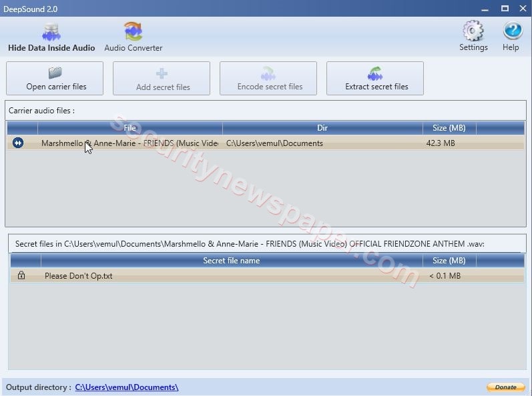Click the 42.3 MB size cell
The height and width of the screenshot is (396, 532).
[441, 143]
